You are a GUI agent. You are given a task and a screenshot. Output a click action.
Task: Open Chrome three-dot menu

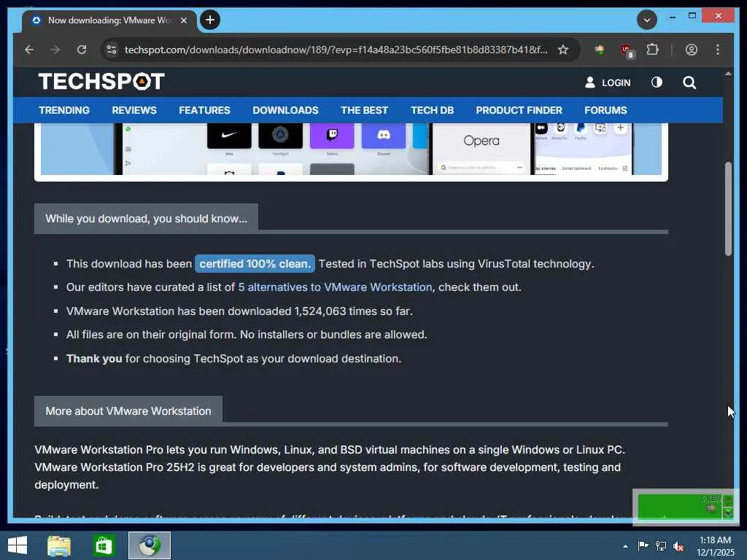tap(718, 50)
